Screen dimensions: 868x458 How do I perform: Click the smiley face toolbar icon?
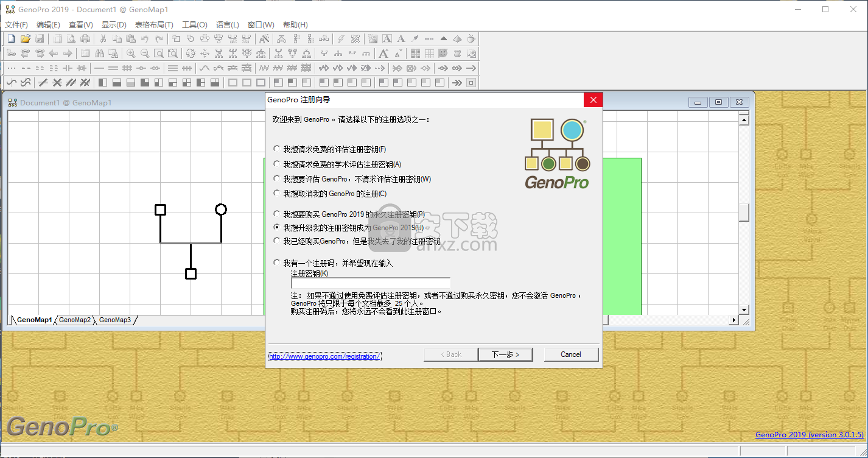[443, 54]
